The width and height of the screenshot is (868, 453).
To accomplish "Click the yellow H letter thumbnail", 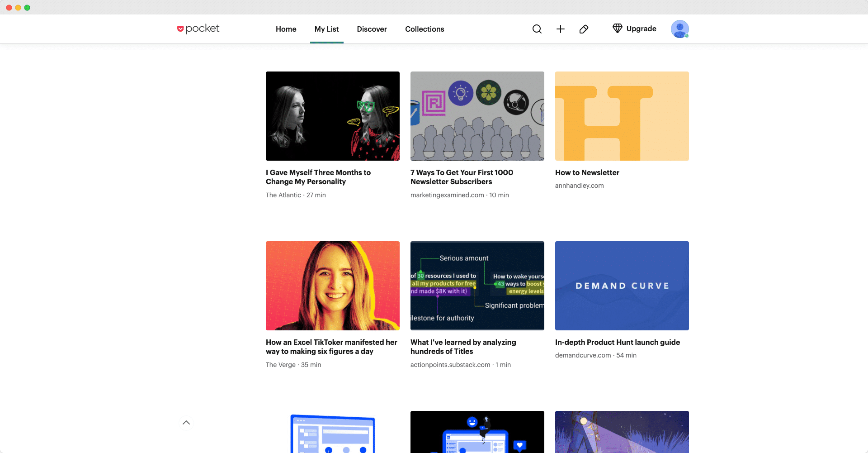I will (622, 116).
